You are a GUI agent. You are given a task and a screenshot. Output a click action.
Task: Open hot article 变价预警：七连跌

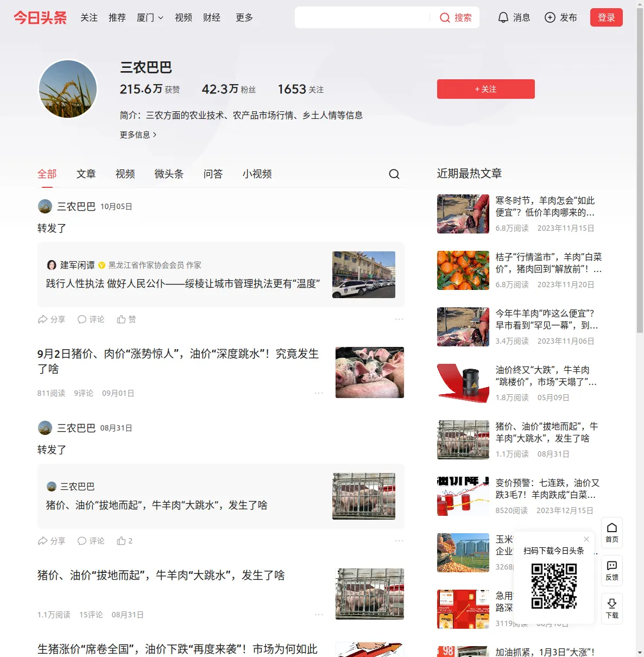point(547,489)
